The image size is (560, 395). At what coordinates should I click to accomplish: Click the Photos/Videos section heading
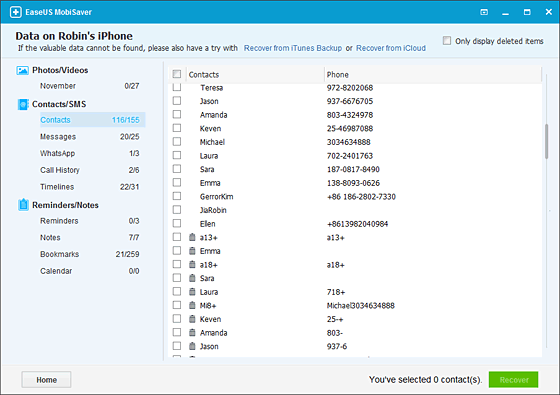tap(60, 70)
